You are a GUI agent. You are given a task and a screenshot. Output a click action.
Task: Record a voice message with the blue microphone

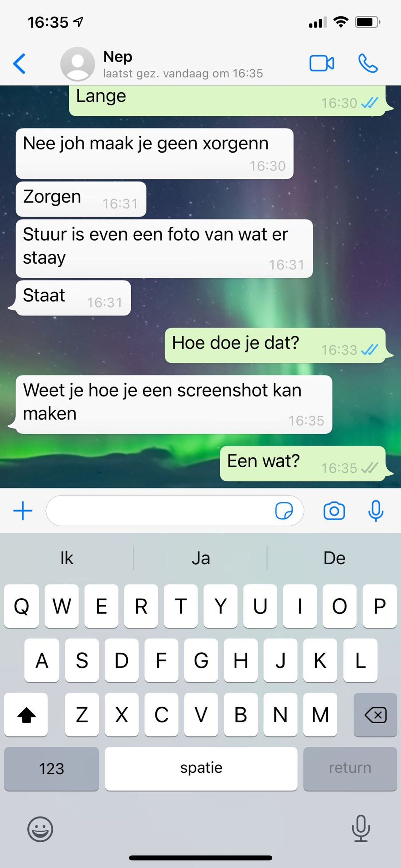tap(376, 511)
